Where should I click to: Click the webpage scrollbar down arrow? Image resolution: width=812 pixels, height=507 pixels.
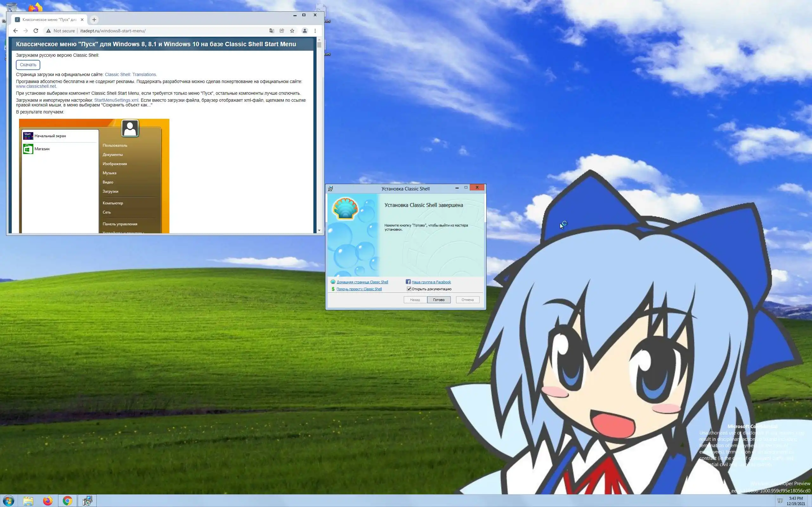[319, 230]
